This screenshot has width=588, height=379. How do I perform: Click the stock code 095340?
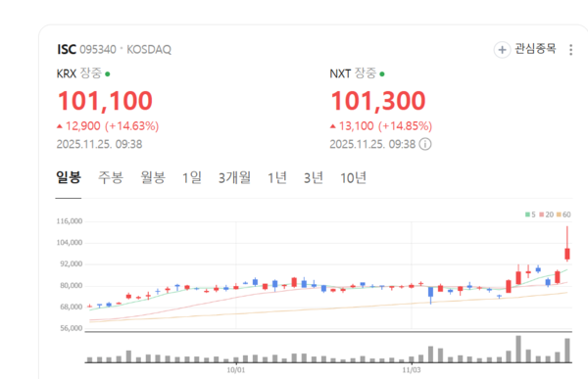[x=98, y=50]
